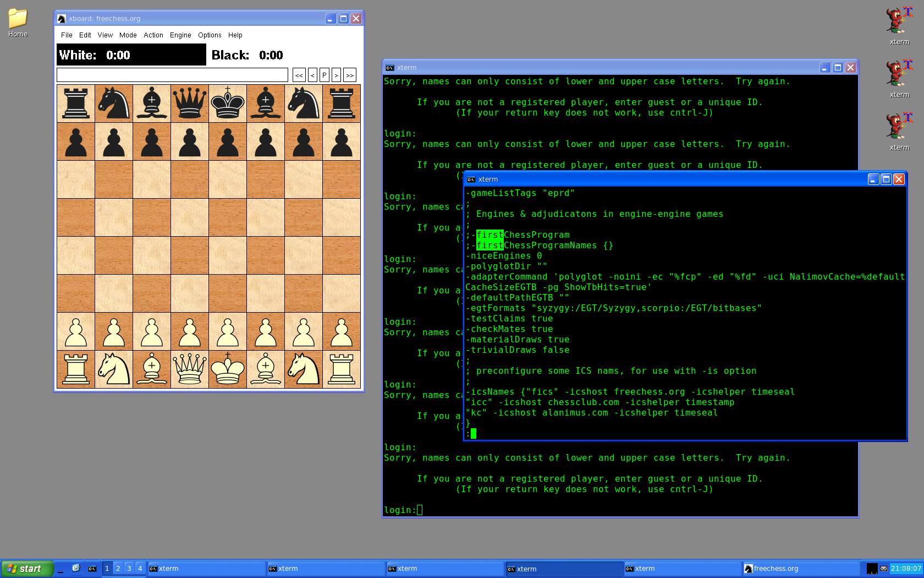Select white rook on h1

342,369
